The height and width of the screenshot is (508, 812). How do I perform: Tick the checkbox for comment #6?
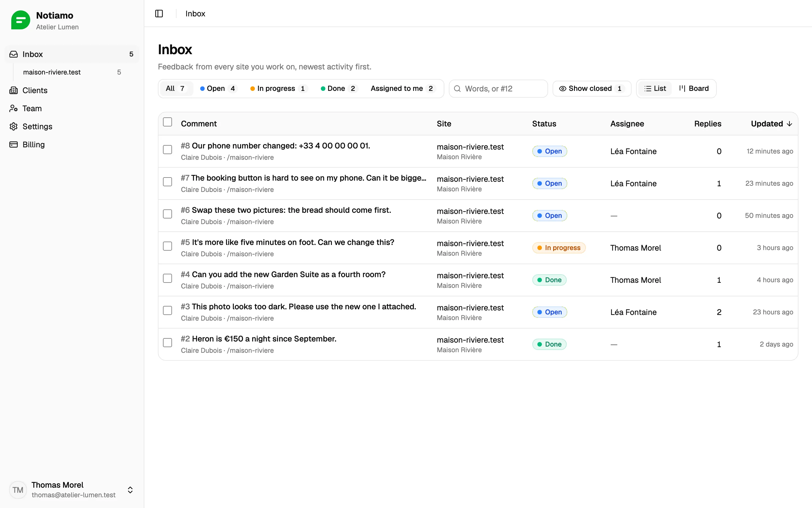click(x=167, y=214)
